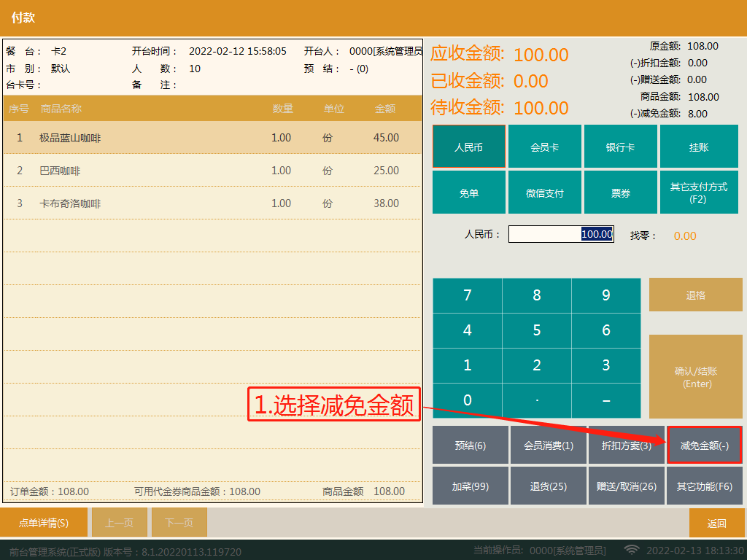The image size is (747, 560).
Task: Click the Wi-Fi signal icon in status bar
Action: coord(632,550)
